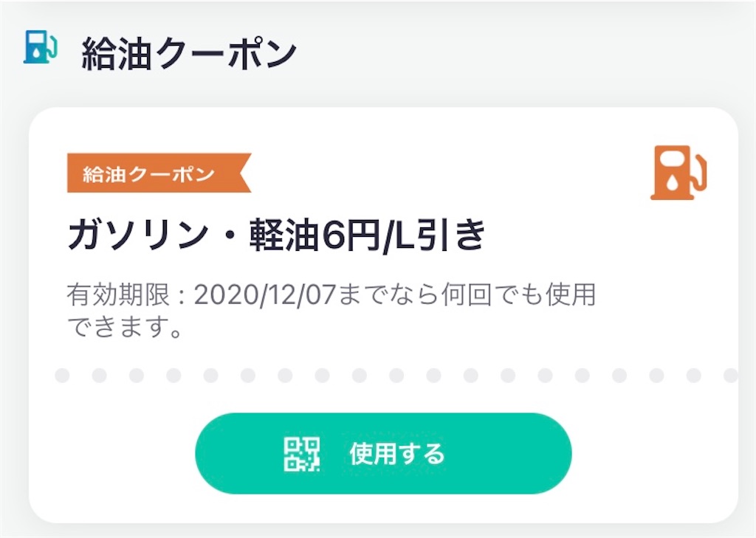Tap the QR code icon inside the green button

[300, 455]
